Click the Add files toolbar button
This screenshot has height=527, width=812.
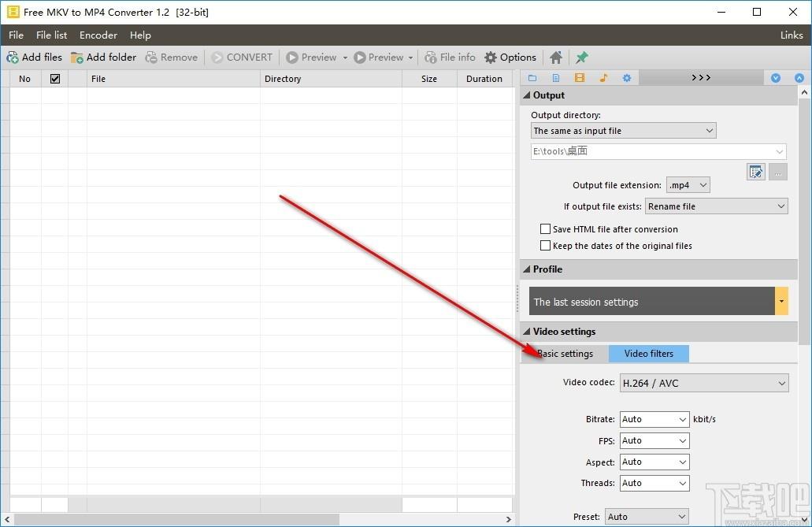[x=35, y=58]
